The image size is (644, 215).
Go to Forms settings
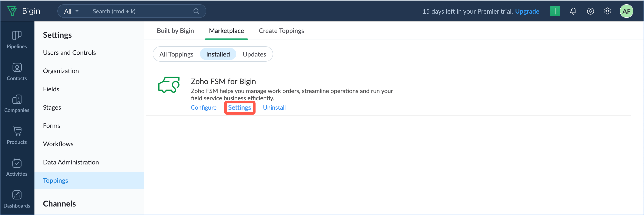pyautogui.click(x=51, y=126)
